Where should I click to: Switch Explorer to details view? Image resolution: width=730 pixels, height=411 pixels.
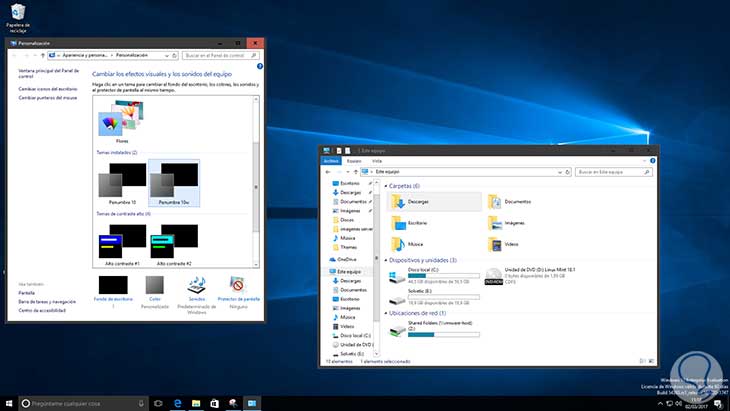click(642, 361)
